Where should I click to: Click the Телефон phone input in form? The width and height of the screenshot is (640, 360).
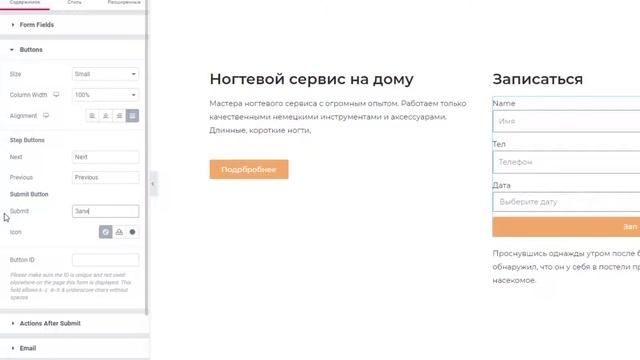click(566, 162)
